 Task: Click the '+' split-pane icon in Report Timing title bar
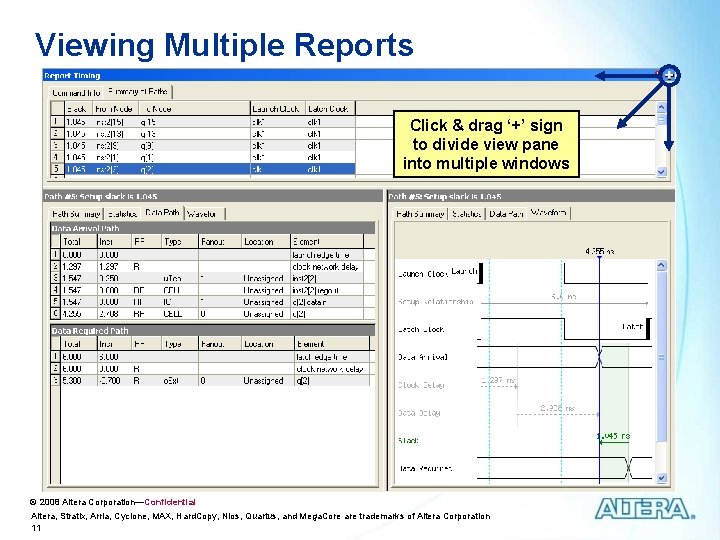(x=669, y=75)
